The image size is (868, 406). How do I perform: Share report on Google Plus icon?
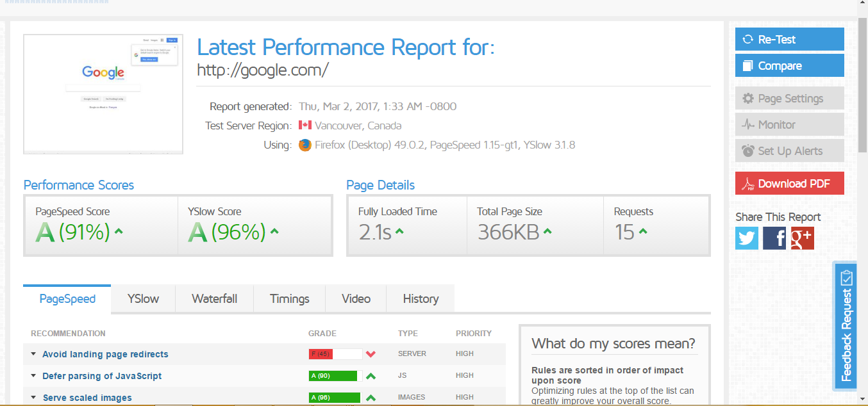802,238
